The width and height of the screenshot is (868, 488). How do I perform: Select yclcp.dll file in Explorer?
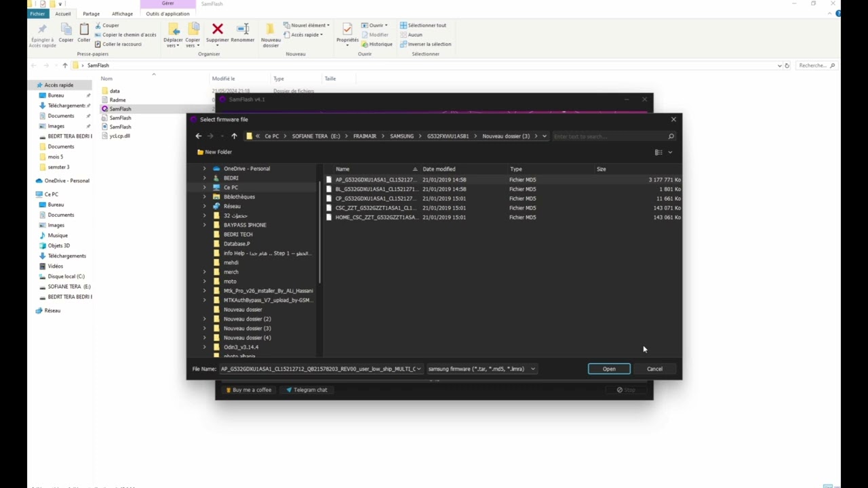119,136
